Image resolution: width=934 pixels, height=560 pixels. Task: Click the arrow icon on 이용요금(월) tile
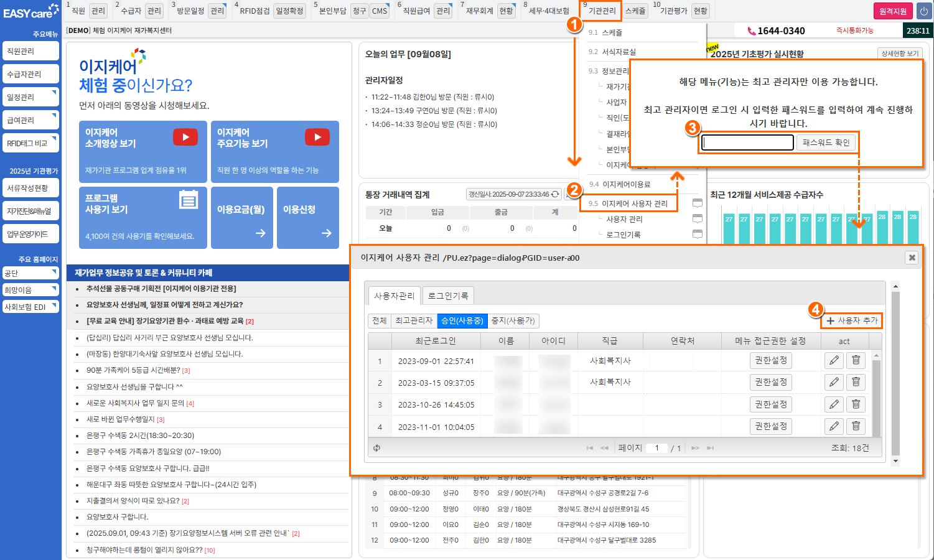(261, 233)
